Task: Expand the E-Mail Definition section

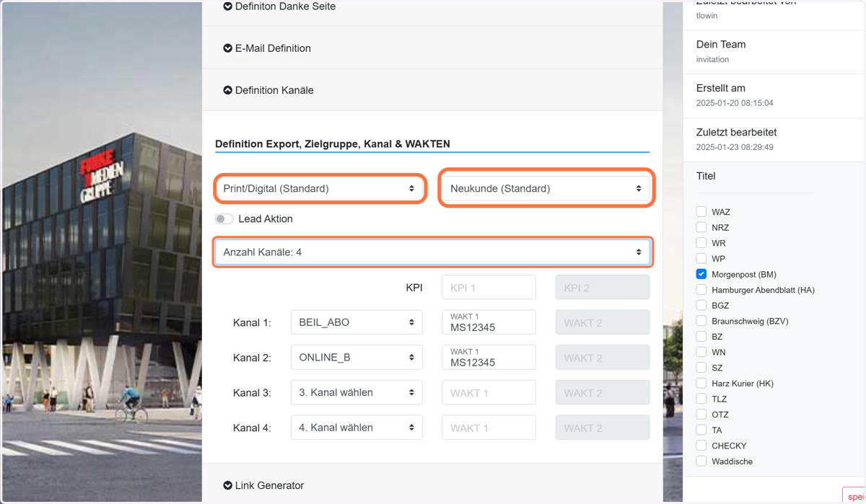Action: pyautogui.click(x=267, y=48)
